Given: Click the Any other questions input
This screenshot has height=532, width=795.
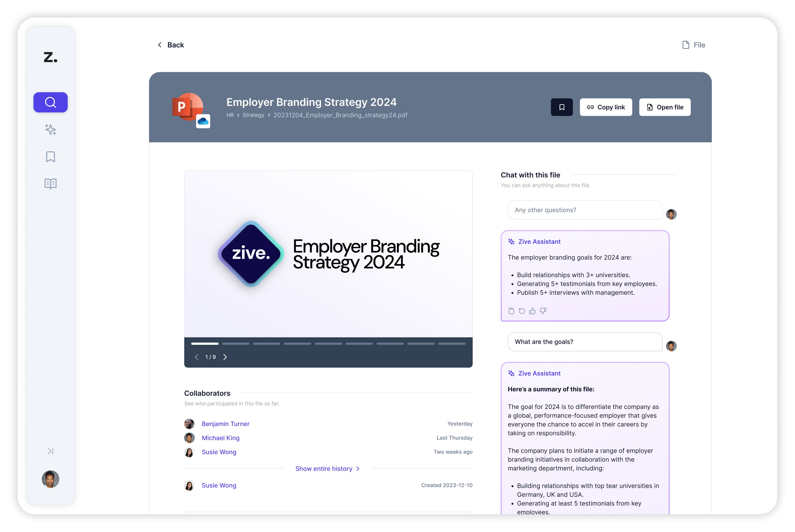Looking at the screenshot, I should tap(585, 210).
